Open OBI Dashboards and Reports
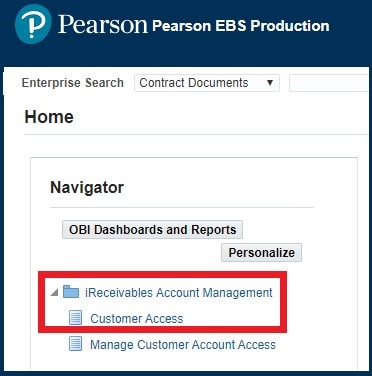 tap(152, 230)
